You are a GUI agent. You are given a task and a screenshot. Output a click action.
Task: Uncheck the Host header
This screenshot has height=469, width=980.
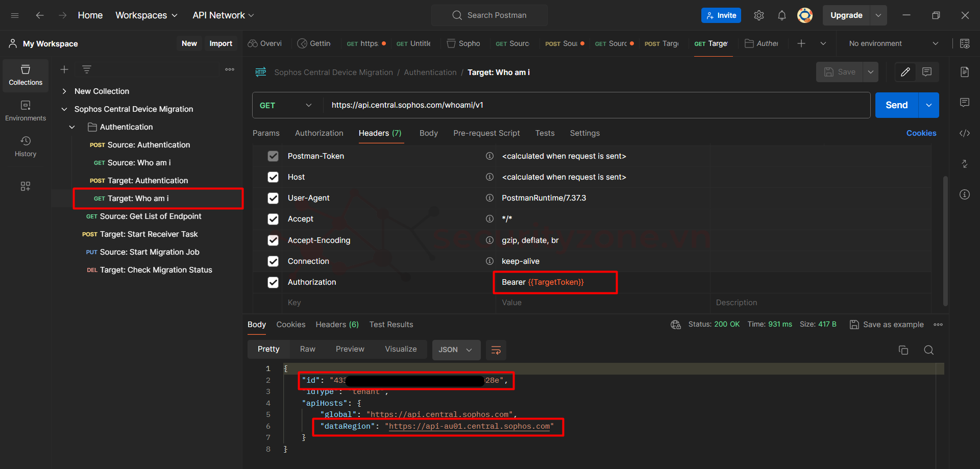[x=273, y=177]
